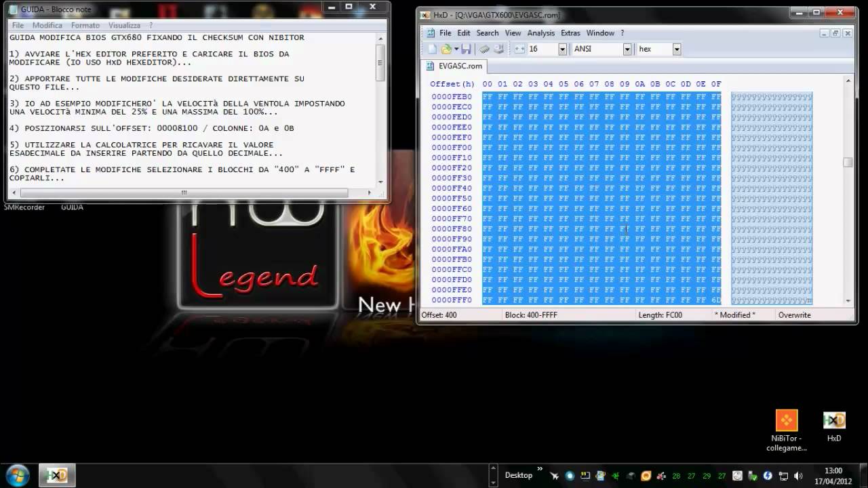Expand the Open icon's dropdown arrow in HxD
The height and width of the screenshot is (488, 868).
coord(456,49)
